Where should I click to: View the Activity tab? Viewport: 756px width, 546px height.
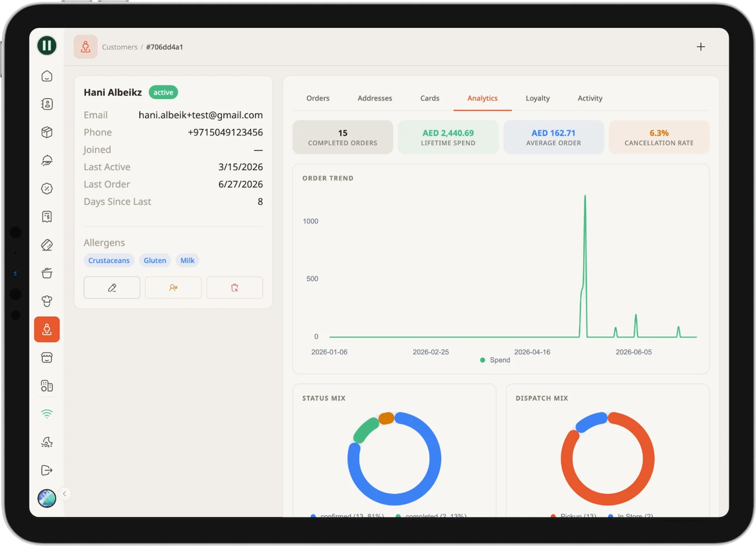pos(590,98)
